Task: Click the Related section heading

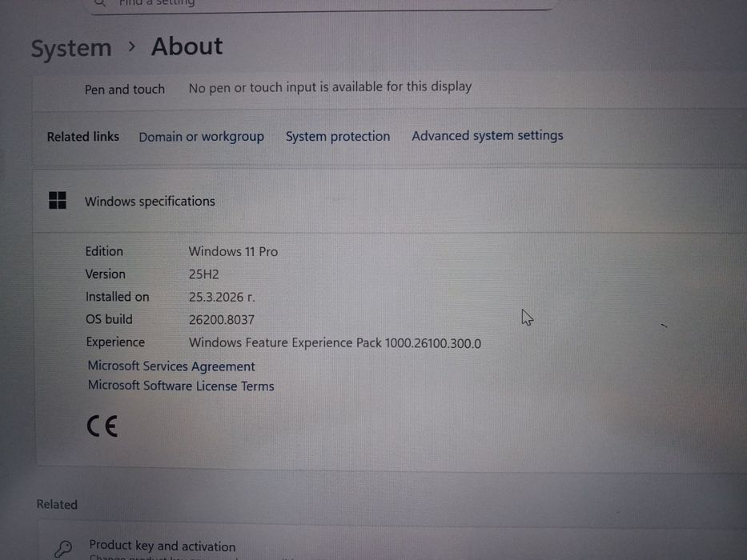Action: 57,505
